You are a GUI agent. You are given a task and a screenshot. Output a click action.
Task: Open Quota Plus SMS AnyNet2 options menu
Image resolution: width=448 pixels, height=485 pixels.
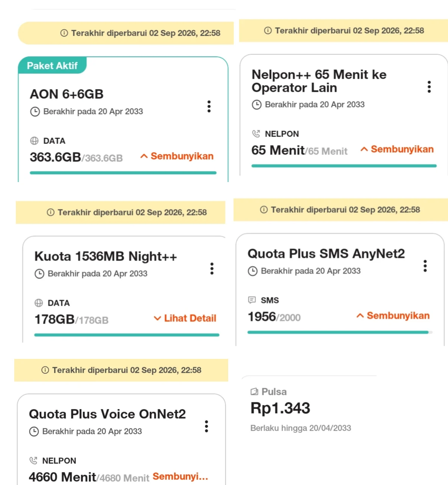(x=425, y=266)
